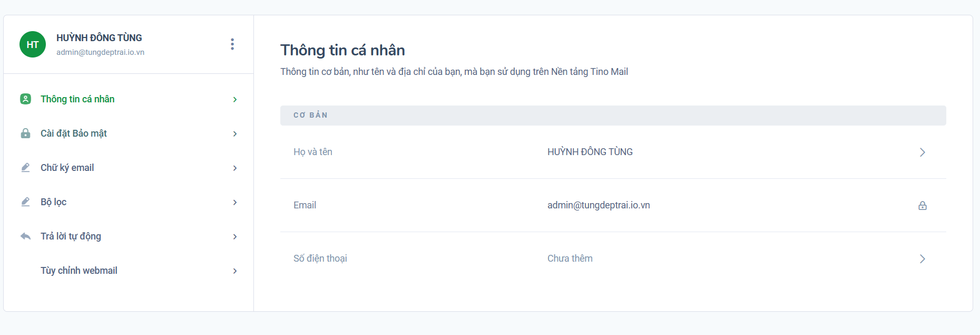Click the Chưa thêm phone number value
The height and width of the screenshot is (335, 980).
570,259
